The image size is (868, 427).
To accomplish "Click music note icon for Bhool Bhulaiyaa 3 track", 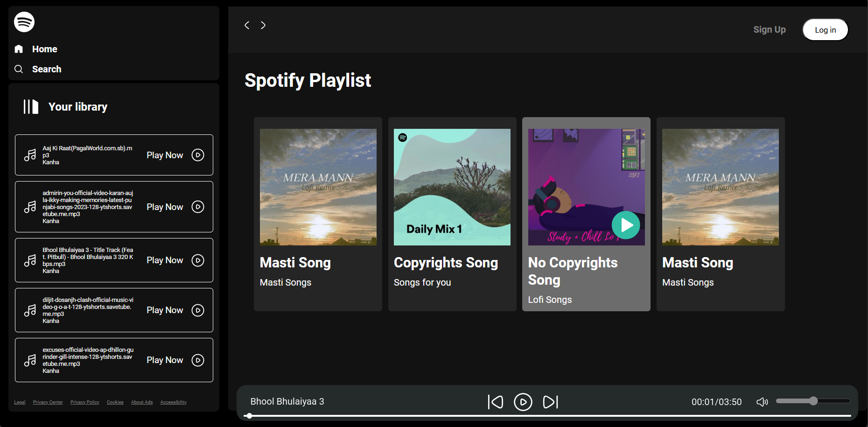I will coord(30,260).
